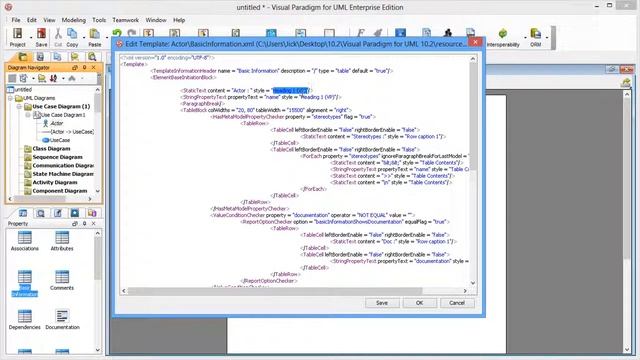Viewport: 640px width, 360px height.
Task: Pin the Diagram Navigator panel
Action: coord(84,67)
